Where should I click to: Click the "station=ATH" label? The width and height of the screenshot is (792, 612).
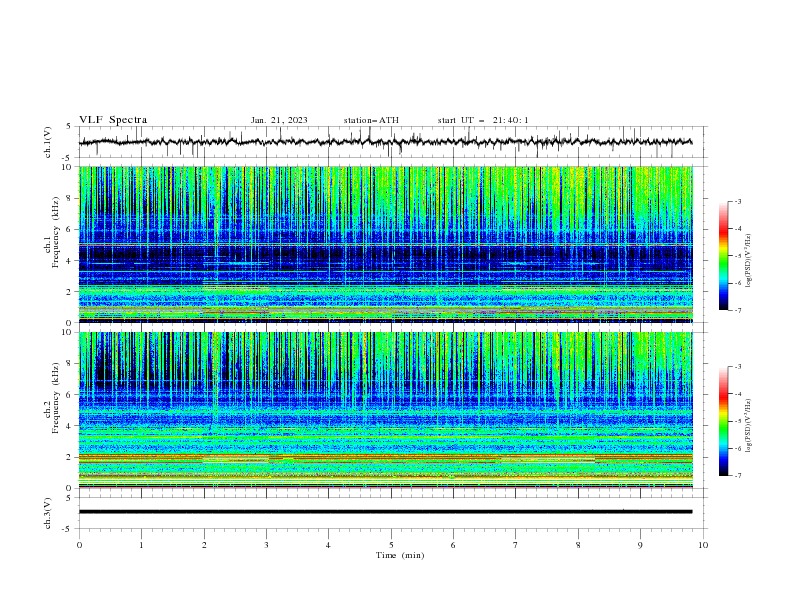tap(371, 120)
